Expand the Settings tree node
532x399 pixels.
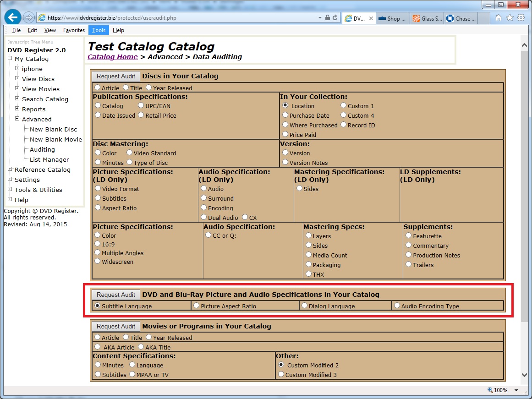[x=10, y=179]
